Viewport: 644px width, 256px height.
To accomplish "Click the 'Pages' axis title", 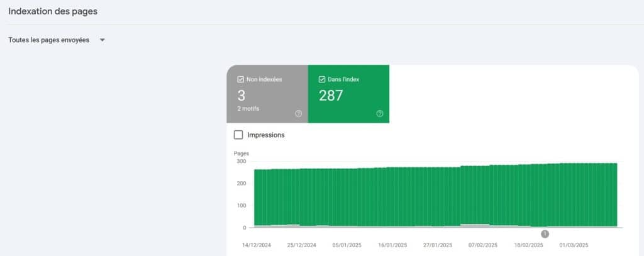I will [241, 153].
